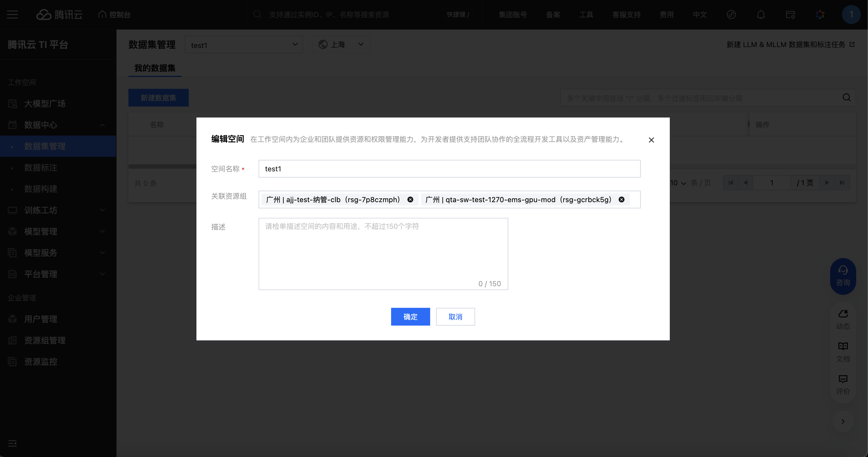Image resolution: width=868 pixels, height=457 pixels.
Task: Click the search magnifier in dataset filter
Action: [846, 98]
